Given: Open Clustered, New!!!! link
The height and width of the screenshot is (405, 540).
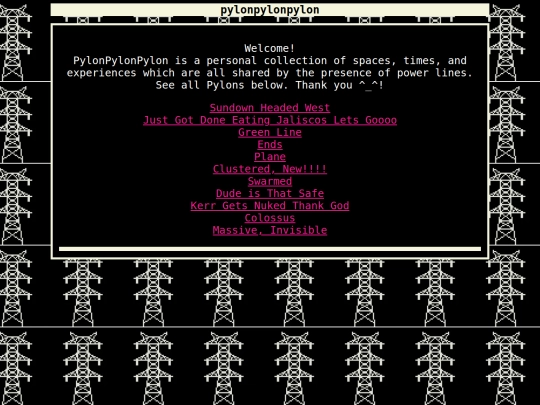Looking at the screenshot, I should pyautogui.click(x=270, y=169).
